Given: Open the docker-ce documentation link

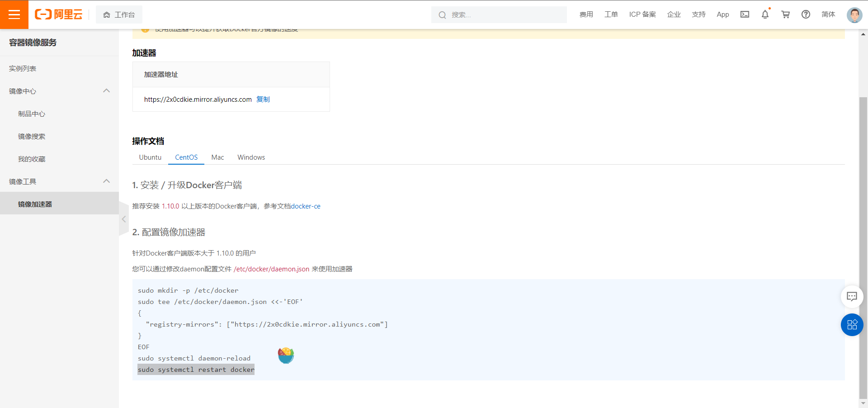Looking at the screenshot, I should pyautogui.click(x=306, y=206).
